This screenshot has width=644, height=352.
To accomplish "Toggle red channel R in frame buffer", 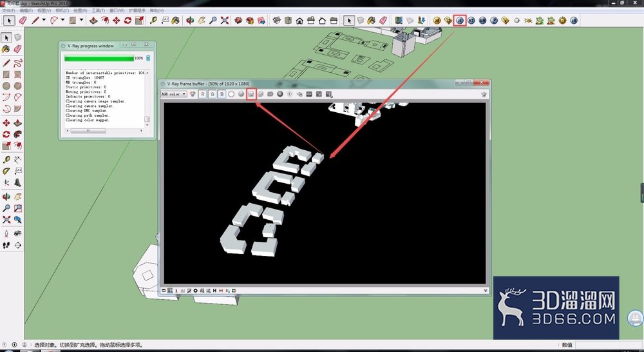I will [202, 94].
